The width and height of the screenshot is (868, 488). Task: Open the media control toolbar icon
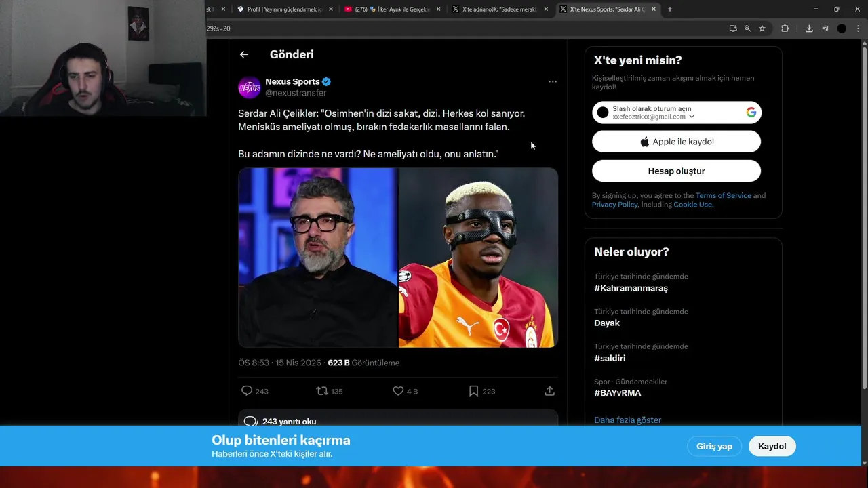pos(825,28)
